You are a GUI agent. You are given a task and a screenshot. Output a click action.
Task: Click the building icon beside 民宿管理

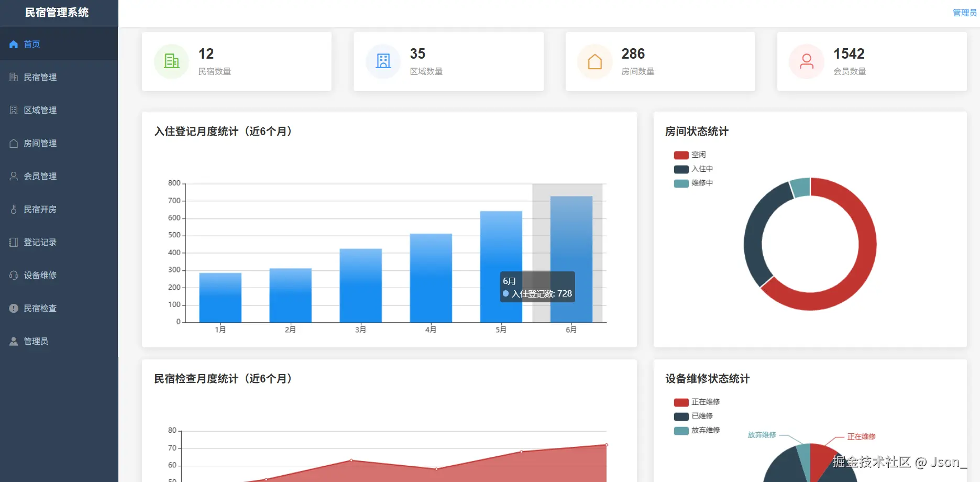(14, 78)
